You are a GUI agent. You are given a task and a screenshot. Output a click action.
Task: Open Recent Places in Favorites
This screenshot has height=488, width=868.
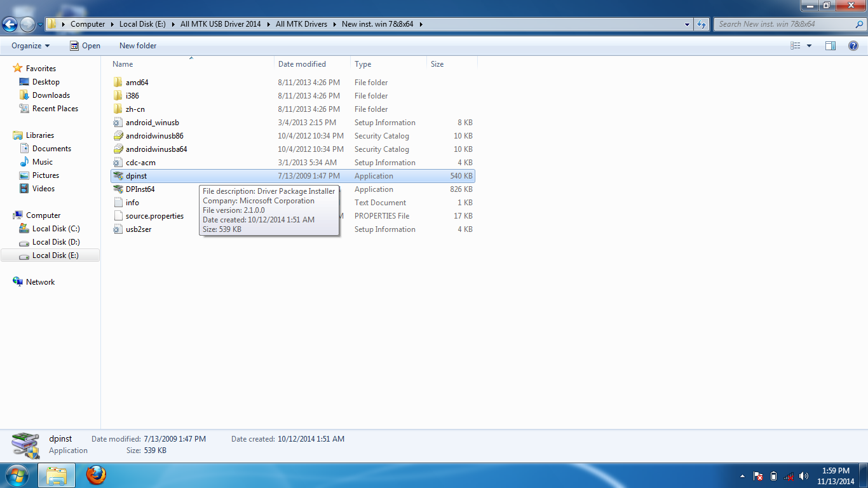55,109
